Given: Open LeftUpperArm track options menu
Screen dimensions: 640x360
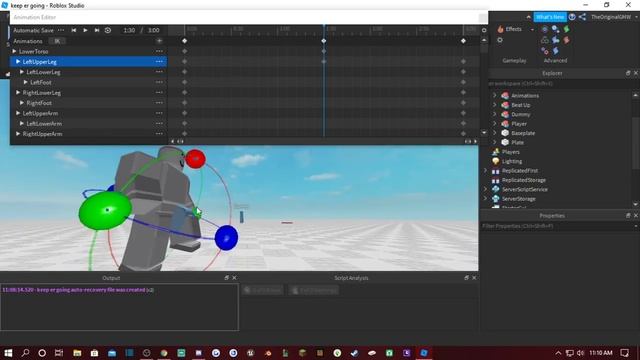Looking at the screenshot, I should click(159, 113).
